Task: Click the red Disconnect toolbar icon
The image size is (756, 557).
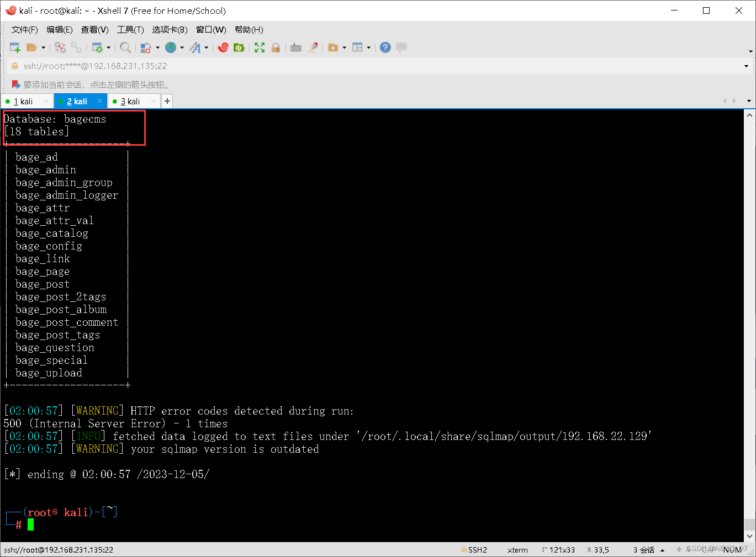Action: pos(60,47)
